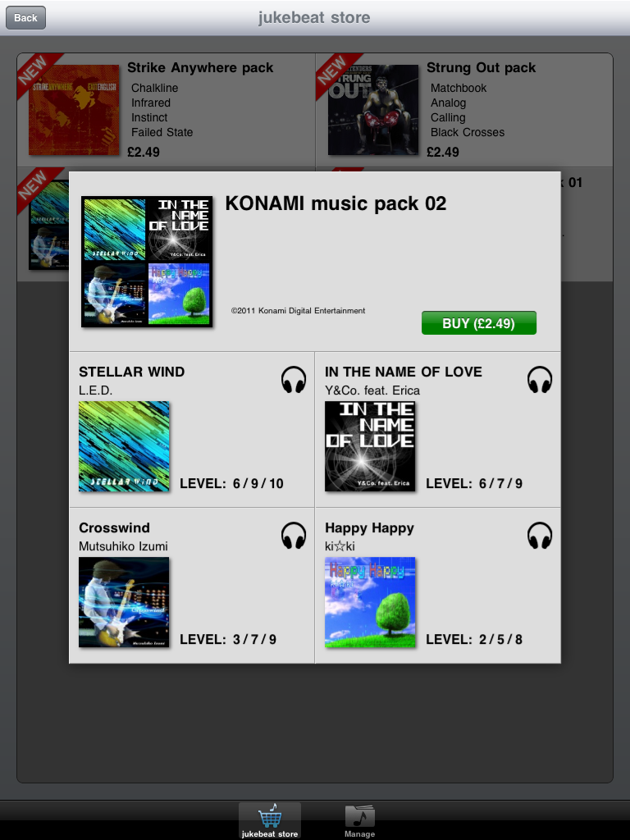Viewport: 630px width, 840px height.
Task: Tap the Happy Happy tree album cover
Action: [x=370, y=602]
